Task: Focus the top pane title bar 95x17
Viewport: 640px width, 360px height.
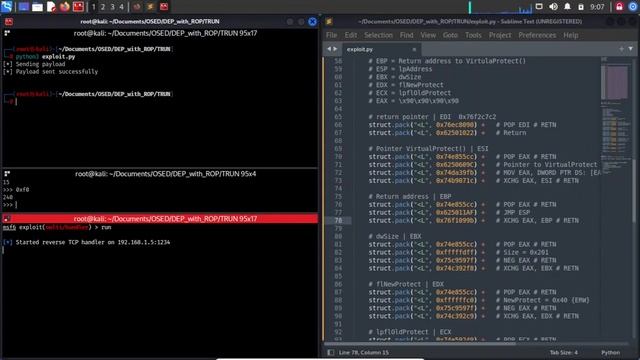Action: 160,33
